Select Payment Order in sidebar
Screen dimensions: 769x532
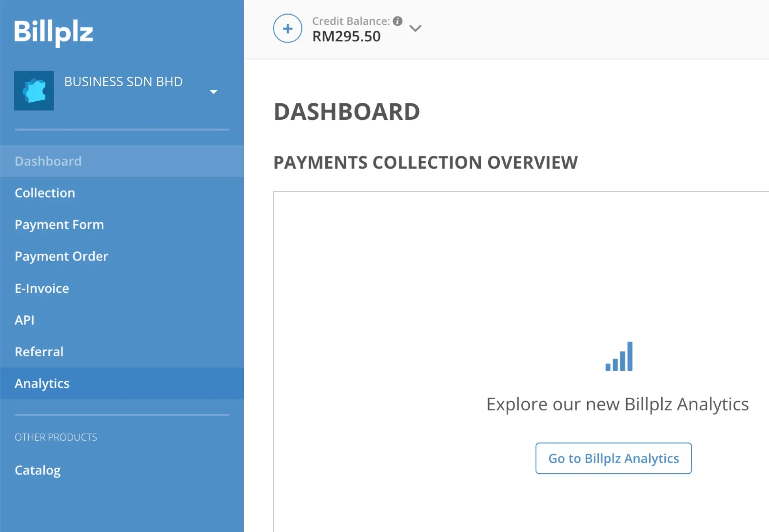coord(122,257)
